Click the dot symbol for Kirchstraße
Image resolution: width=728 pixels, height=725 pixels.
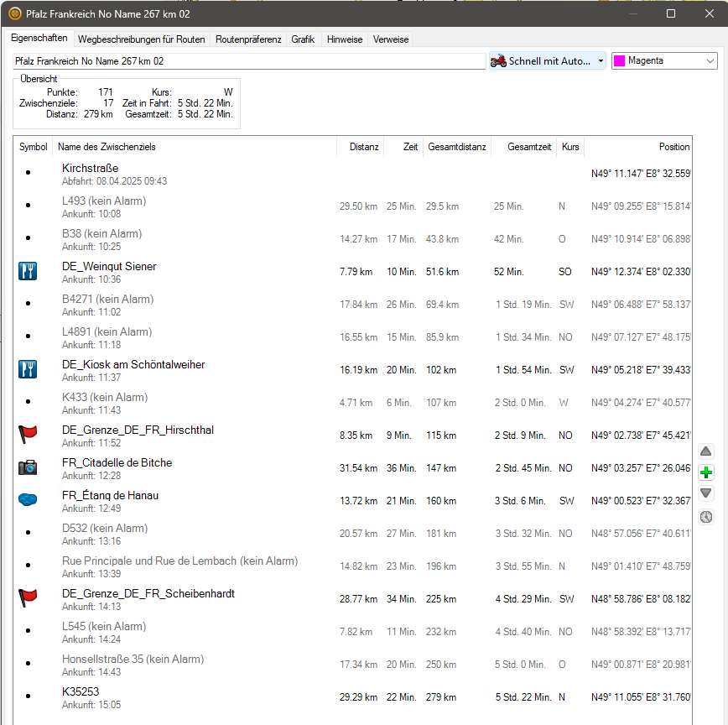click(x=29, y=172)
